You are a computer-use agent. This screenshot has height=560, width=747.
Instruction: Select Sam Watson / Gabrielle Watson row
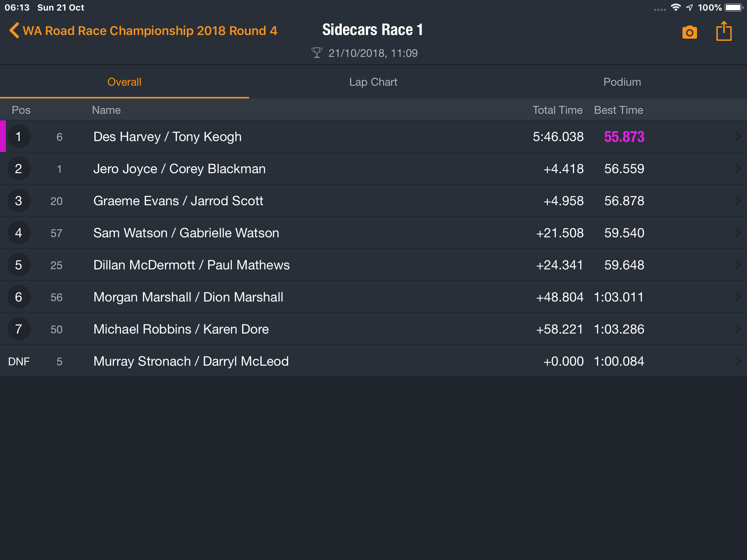click(x=373, y=233)
